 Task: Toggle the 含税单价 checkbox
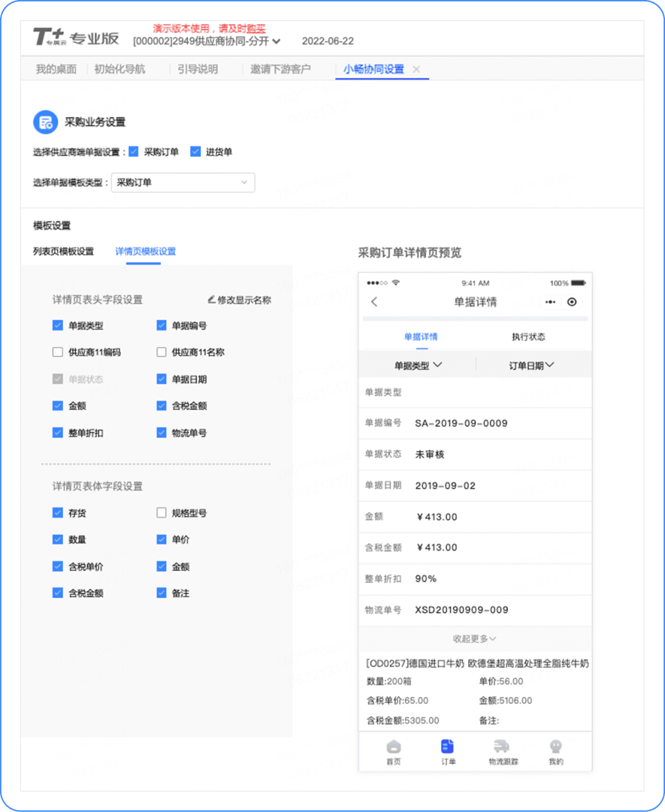58,566
